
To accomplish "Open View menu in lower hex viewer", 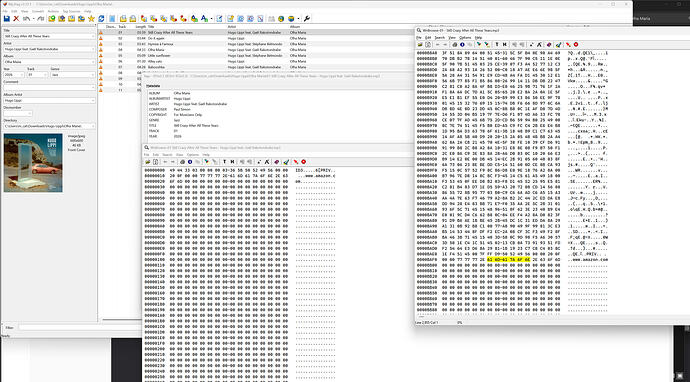I will [180, 155].
